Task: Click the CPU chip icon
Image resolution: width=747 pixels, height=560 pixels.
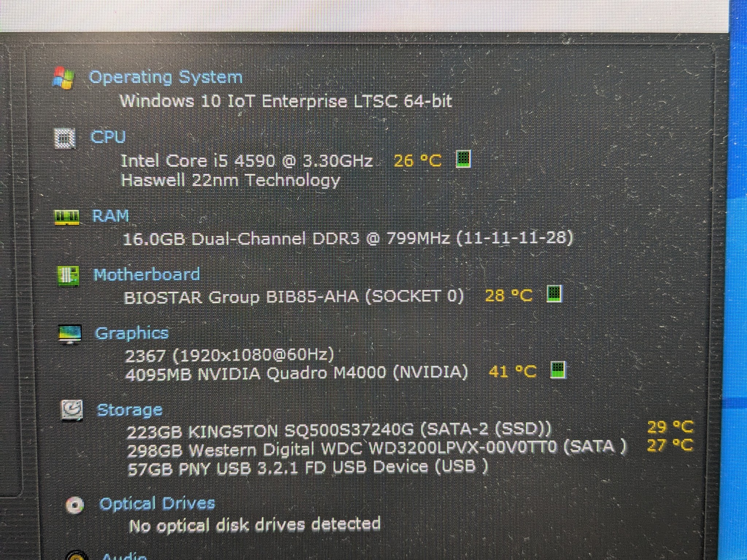Action: [x=65, y=138]
